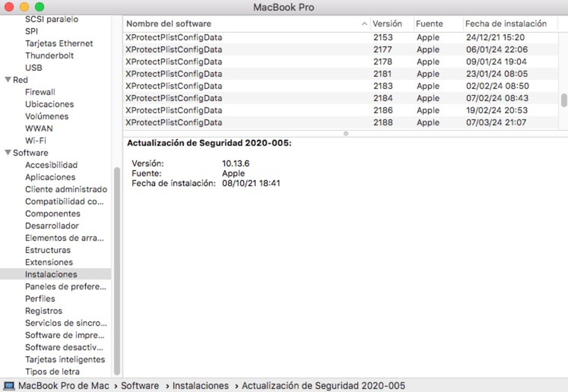Open Firewall under Red
Viewport: 568px width, 392px height.
pyautogui.click(x=40, y=92)
